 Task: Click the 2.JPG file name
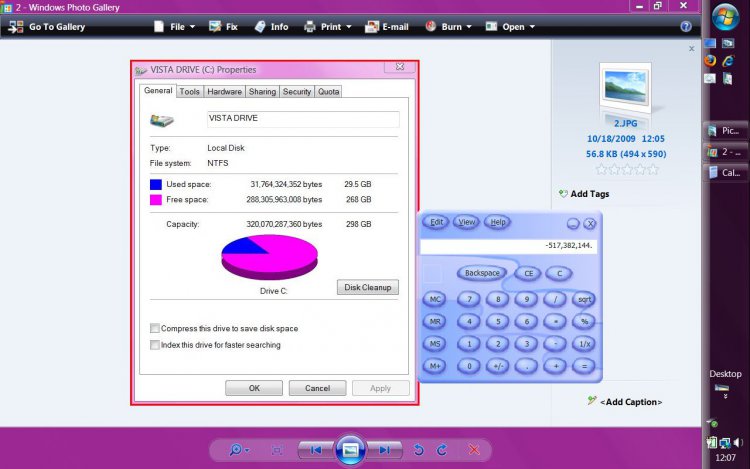(x=626, y=123)
